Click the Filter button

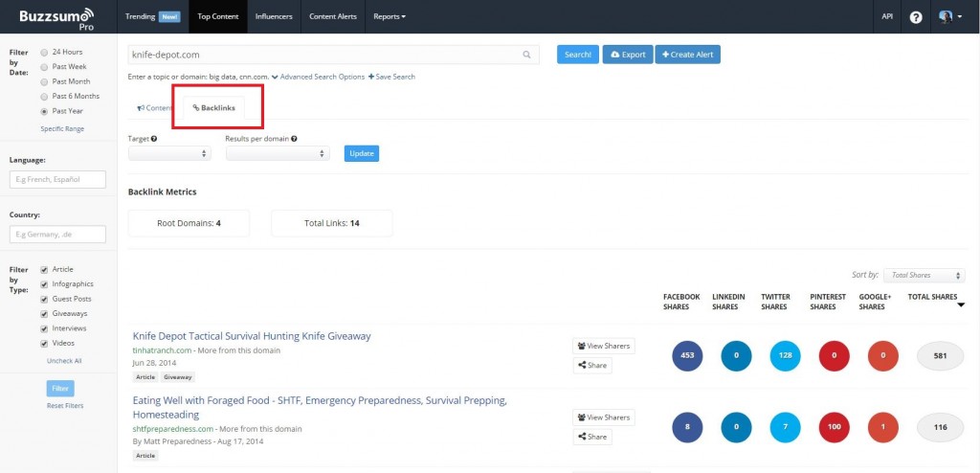(60, 389)
